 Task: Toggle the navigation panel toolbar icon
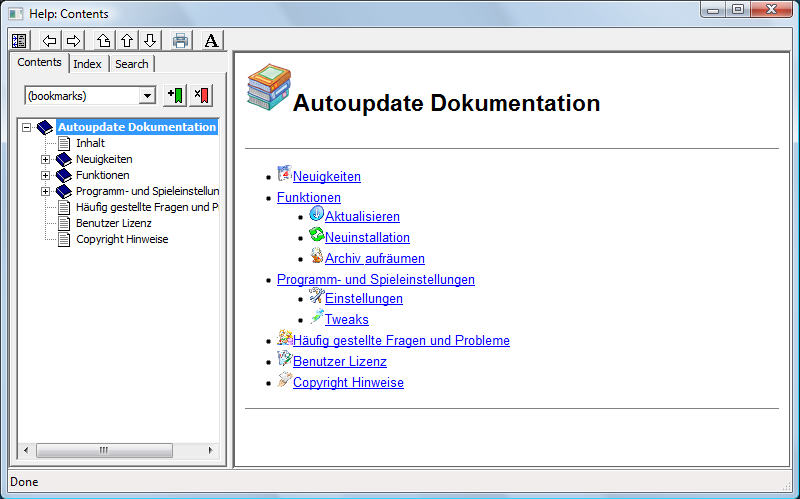click(19, 41)
